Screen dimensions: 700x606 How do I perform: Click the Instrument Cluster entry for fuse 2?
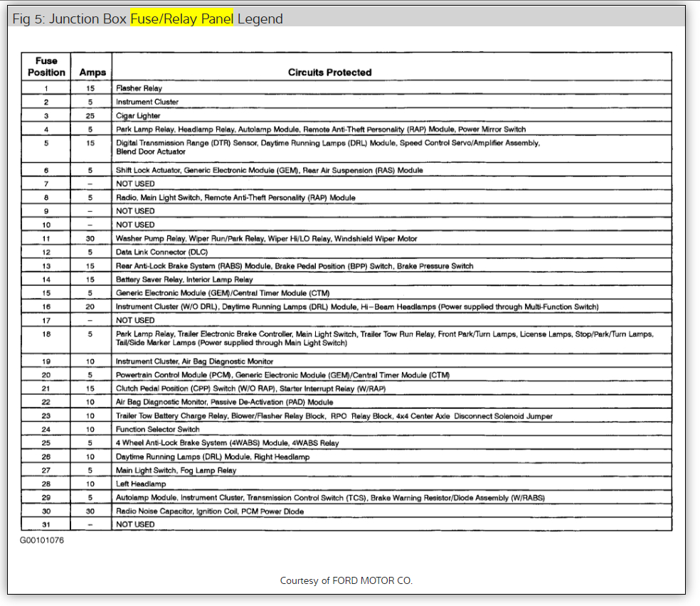pos(147,102)
